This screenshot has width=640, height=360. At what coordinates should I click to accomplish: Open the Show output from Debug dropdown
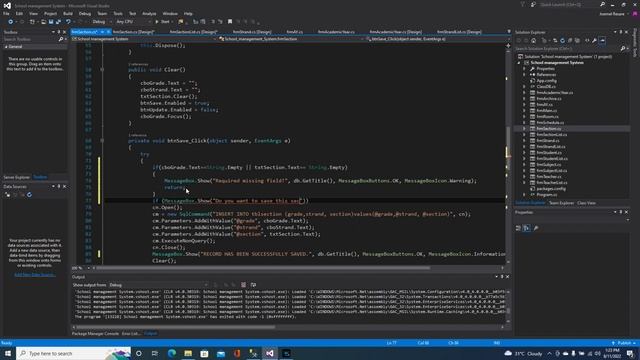(x=158, y=285)
